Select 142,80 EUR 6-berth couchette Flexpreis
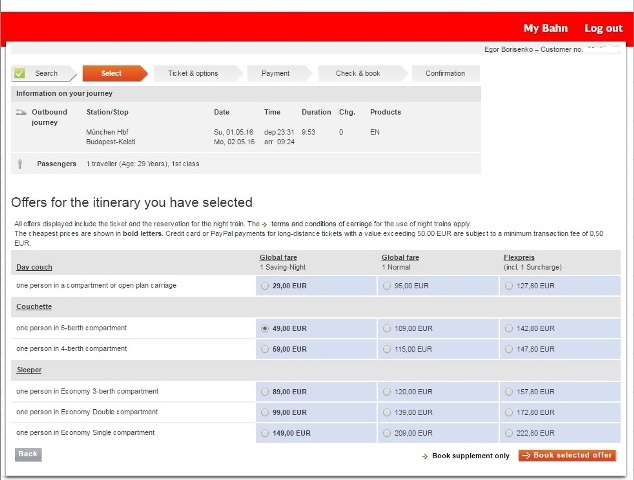Image resolution: width=634 pixels, height=480 pixels. coord(509,328)
